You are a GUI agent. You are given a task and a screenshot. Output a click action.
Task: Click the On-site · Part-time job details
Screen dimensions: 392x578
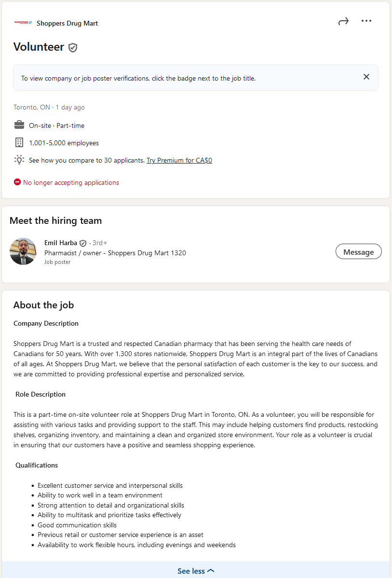pos(56,125)
